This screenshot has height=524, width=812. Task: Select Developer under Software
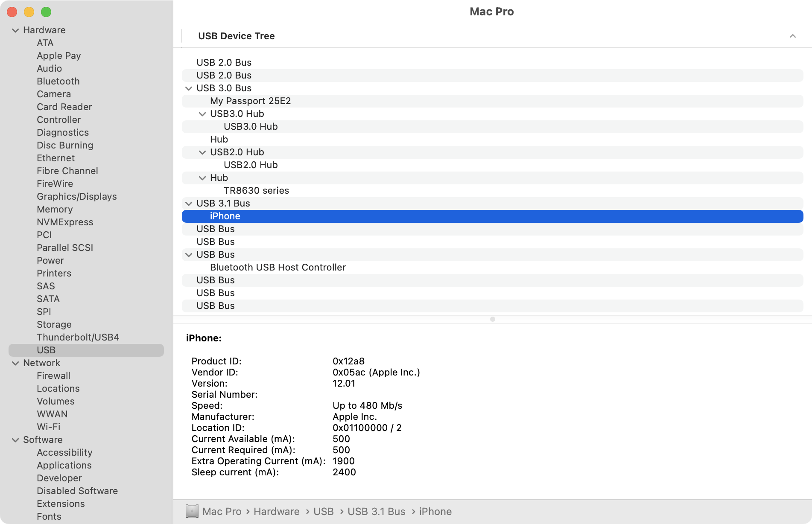click(59, 478)
